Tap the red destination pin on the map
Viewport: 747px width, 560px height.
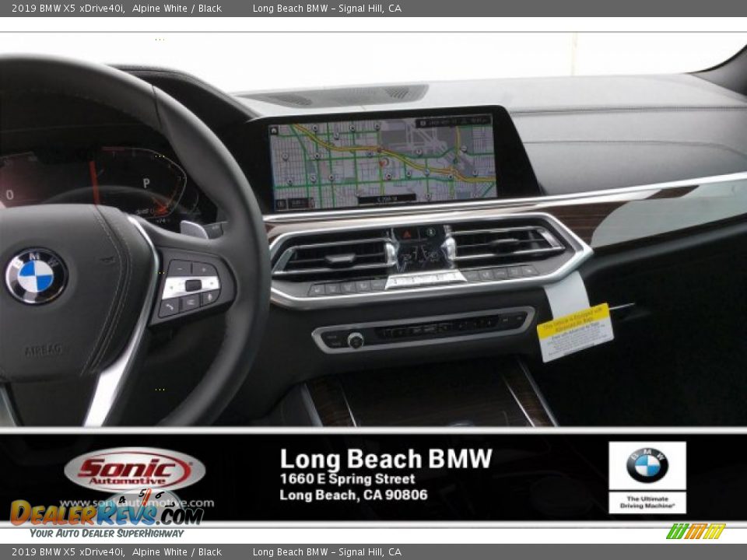[x=382, y=163]
